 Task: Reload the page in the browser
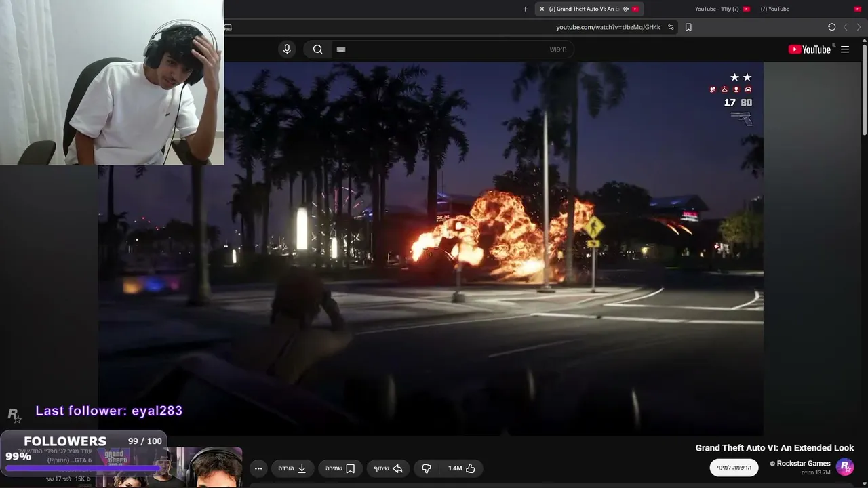(x=831, y=27)
